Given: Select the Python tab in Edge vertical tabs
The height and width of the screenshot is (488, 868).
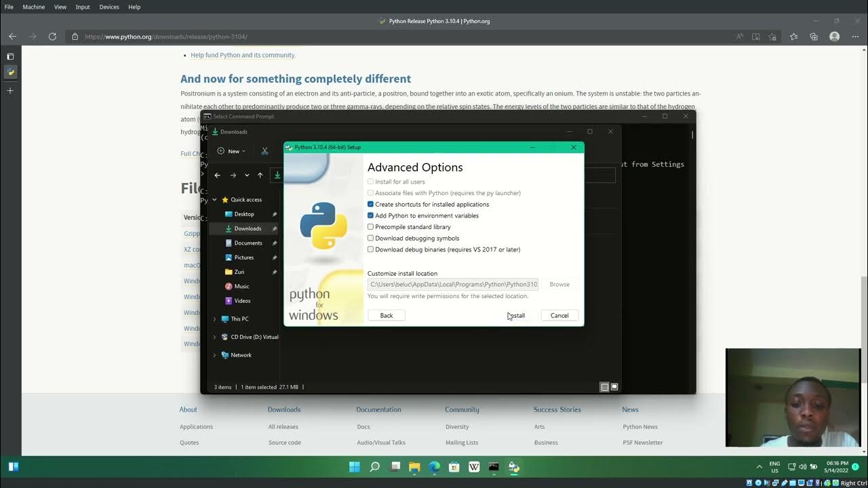Looking at the screenshot, I should 10,72.
